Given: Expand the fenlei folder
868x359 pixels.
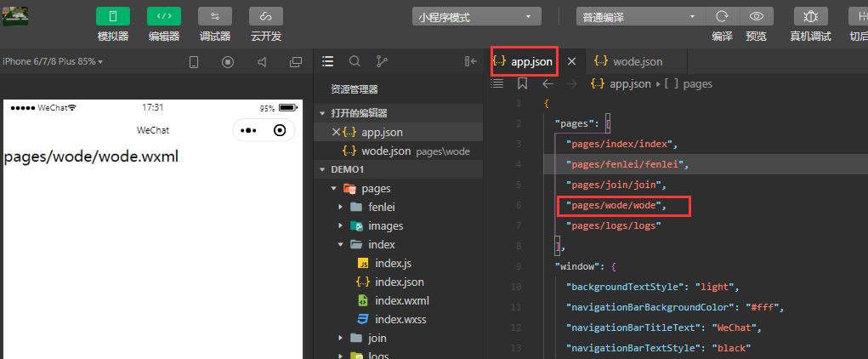Looking at the screenshot, I should [341, 208].
